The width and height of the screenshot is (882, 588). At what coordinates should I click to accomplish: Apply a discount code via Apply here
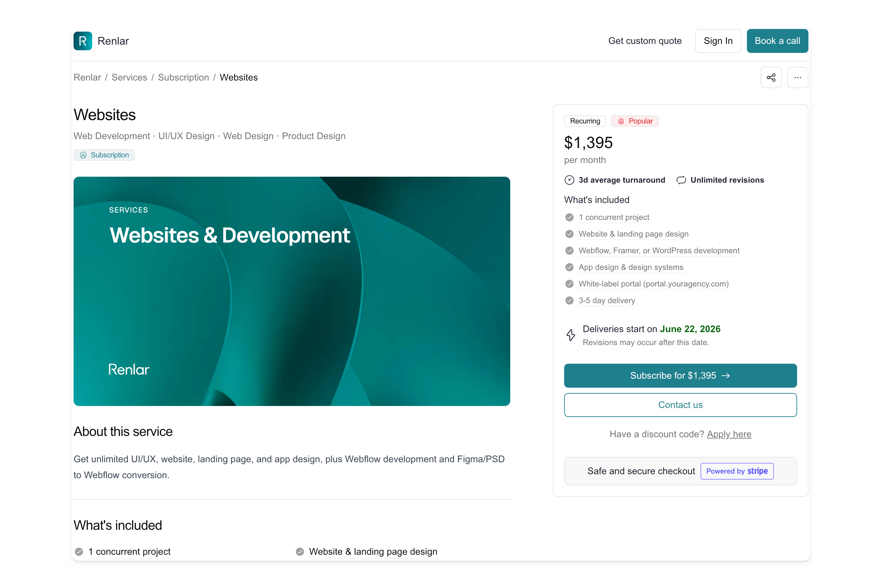point(729,434)
